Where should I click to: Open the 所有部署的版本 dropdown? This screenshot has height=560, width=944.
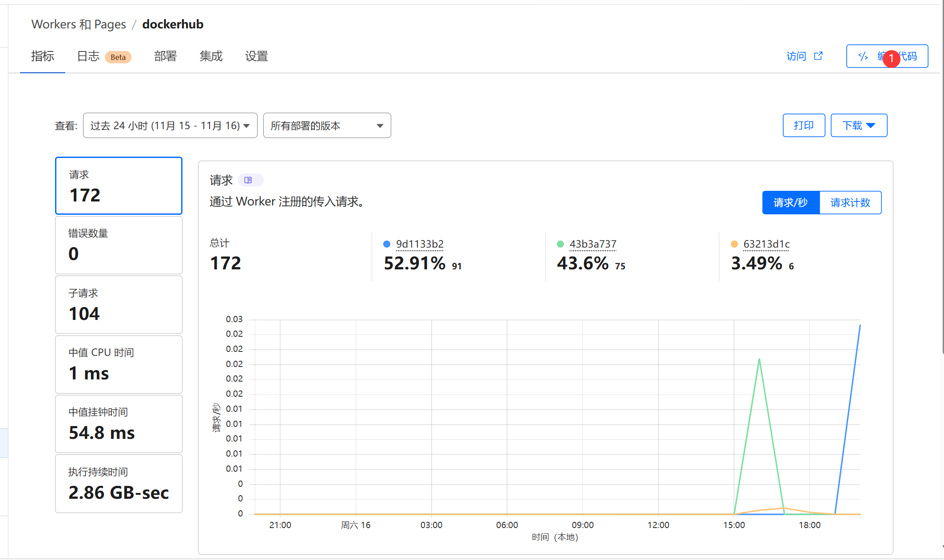point(327,126)
